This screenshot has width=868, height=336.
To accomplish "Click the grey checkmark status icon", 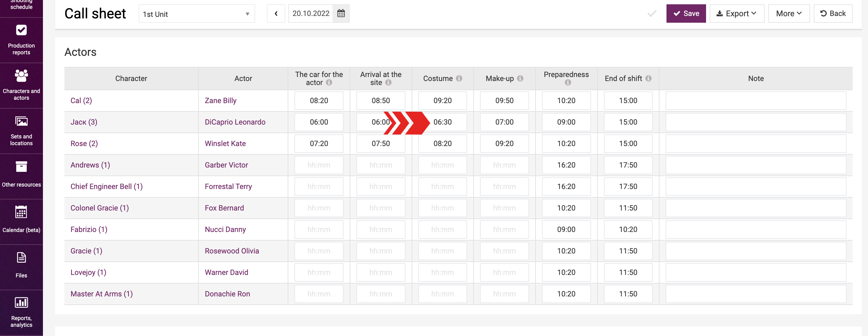I will pyautogui.click(x=652, y=14).
